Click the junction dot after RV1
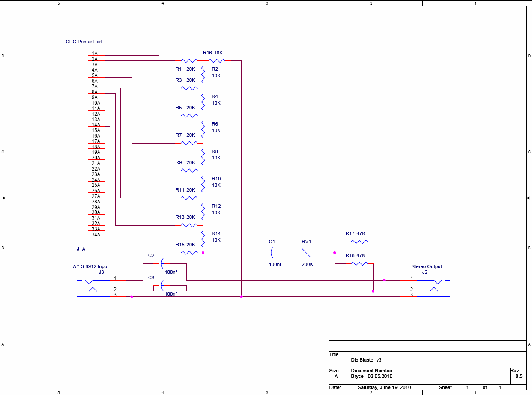The height and width of the screenshot is (395, 532). coord(335,253)
